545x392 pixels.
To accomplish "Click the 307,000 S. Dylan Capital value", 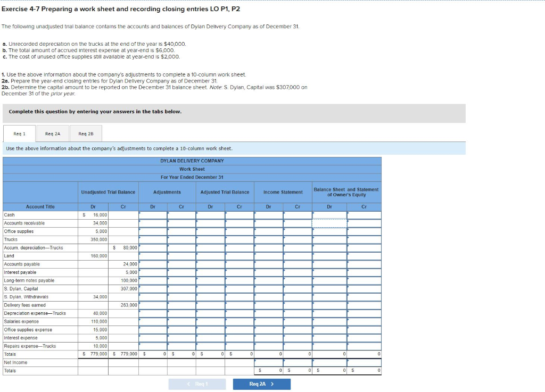I will tap(129, 288).
